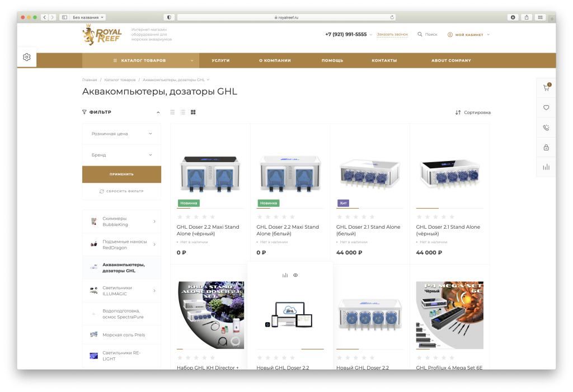Click the Заказать звонок link

pos(392,34)
